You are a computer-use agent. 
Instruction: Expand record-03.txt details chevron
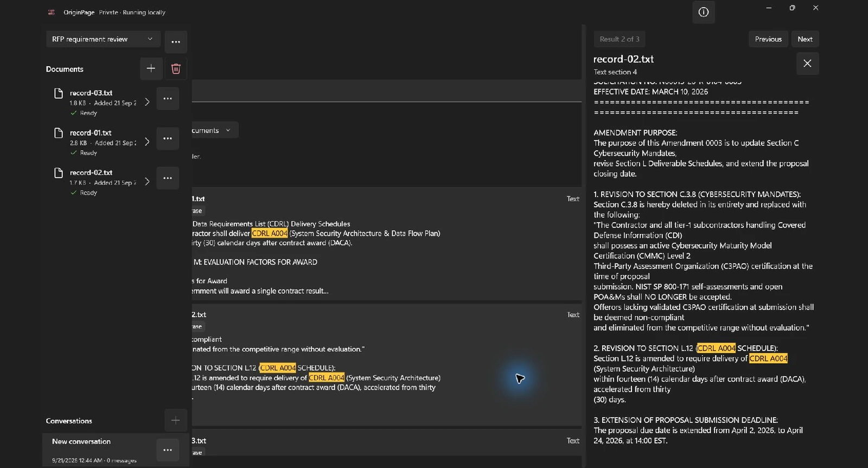click(x=147, y=102)
